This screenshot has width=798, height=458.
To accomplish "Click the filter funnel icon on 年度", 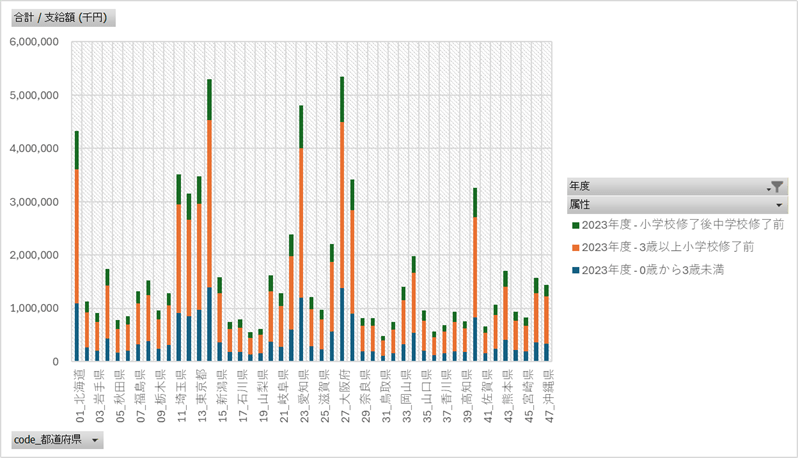I will click(x=776, y=187).
